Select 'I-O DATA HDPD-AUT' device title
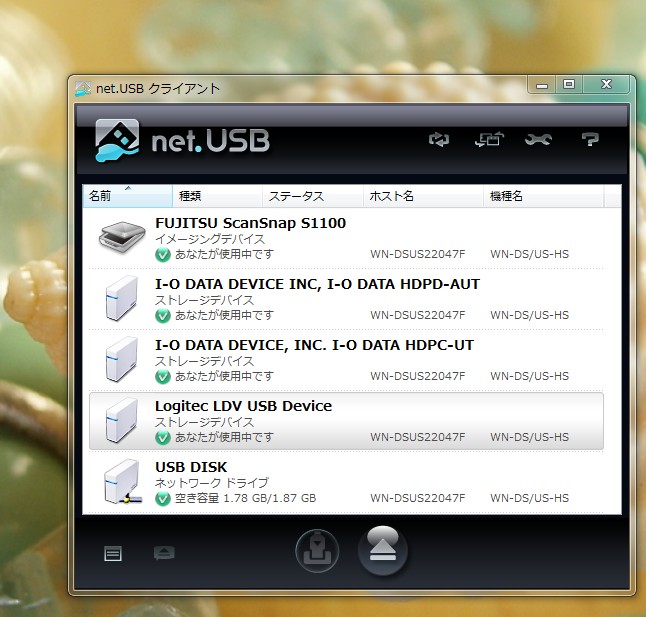Viewport: 646px width, 617px height. pos(317,284)
